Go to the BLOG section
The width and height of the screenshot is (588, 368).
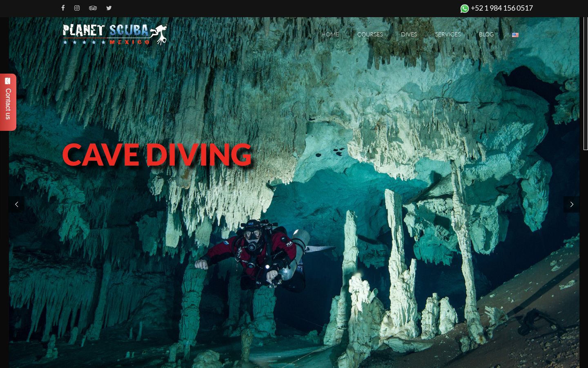(486, 34)
